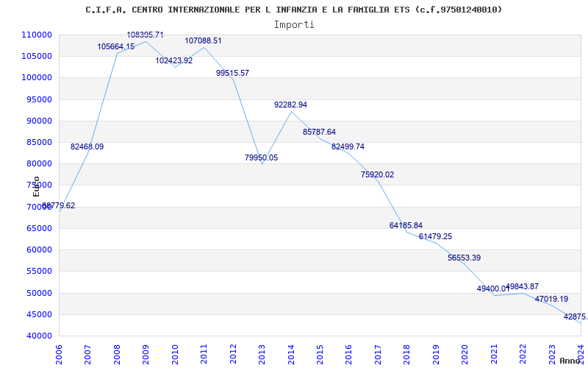Click x-axis year 2007
Viewport: 588px width, 368px height.
coord(87,355)
